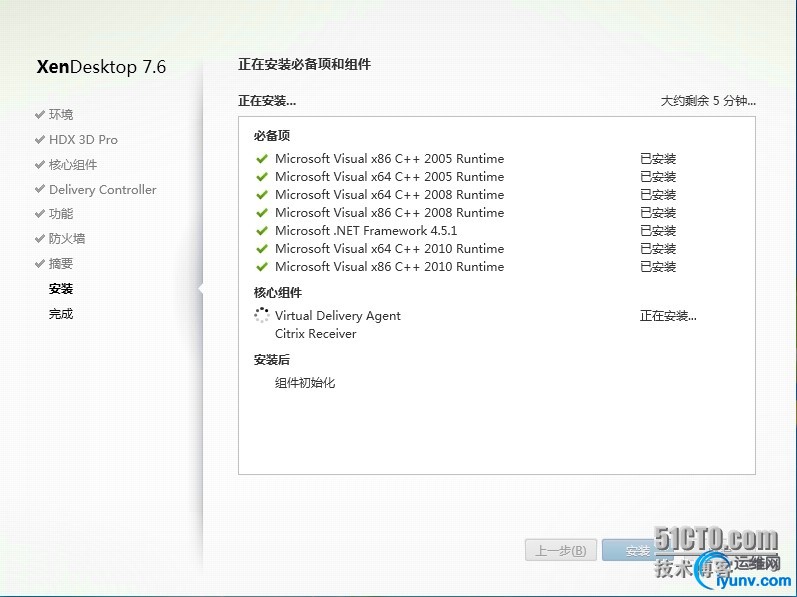Image resolution: width=797 pixels, height=597 pixels.
Task: Click 'Microsoft Visual x64 C++ 2005 Runtime' text
Action: pyautogui.click(x=389, y=177)
